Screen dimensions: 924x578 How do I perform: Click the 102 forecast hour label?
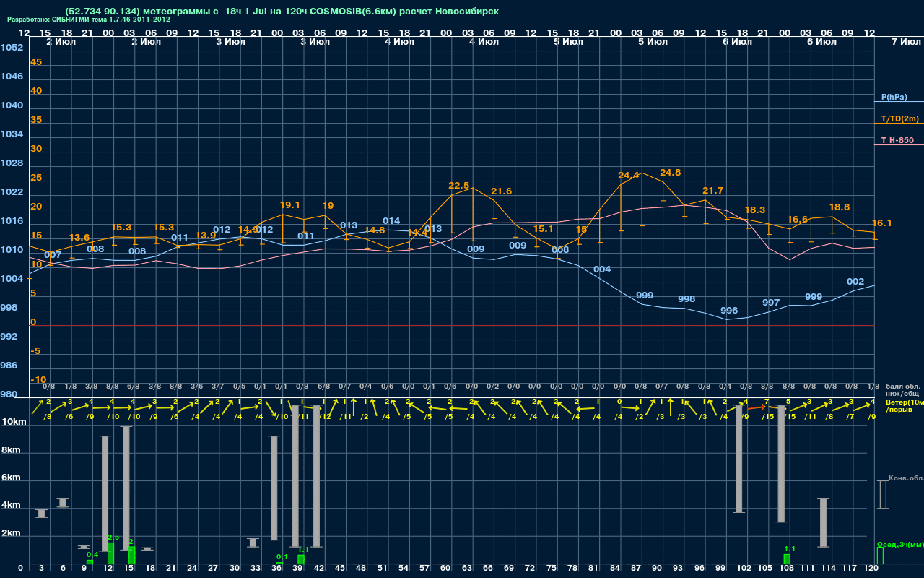pos(744,569)
